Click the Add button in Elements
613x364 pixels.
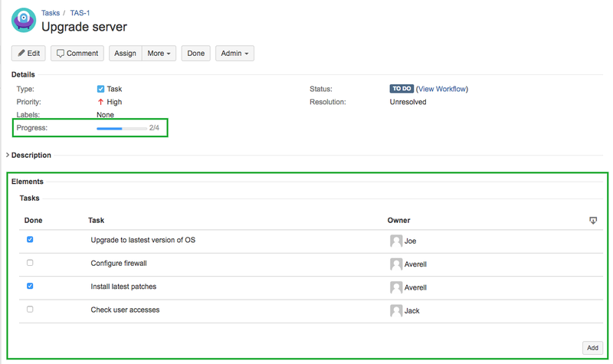[x=592, y=348]
